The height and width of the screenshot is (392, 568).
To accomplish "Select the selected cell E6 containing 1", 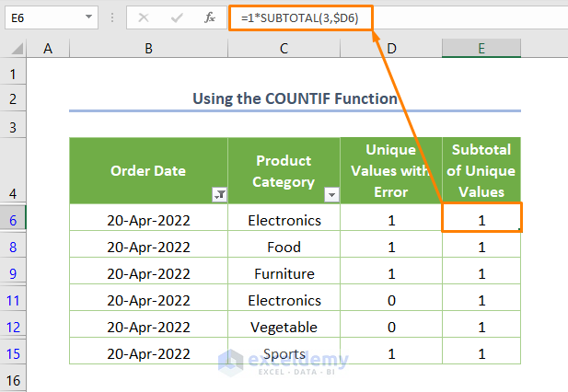I will (x=481, y=220).
